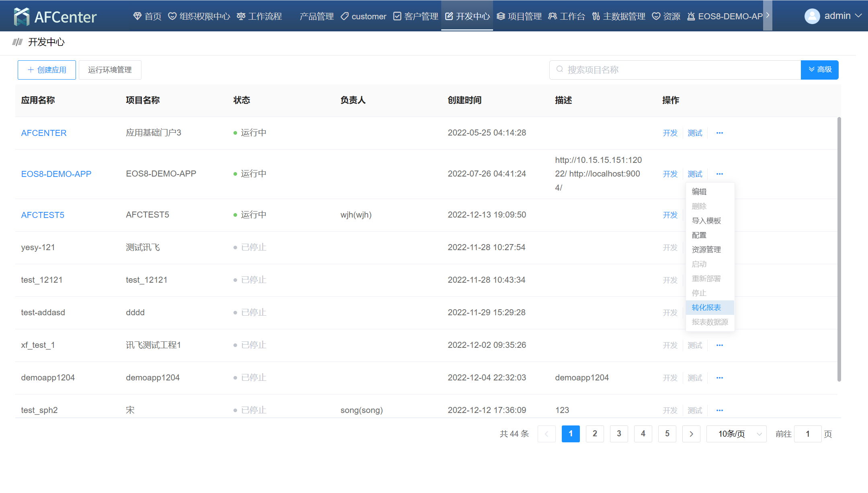The image size is (868, 493).
Task: Switch to the 项目管理 navigation tab
Action: (519, 16)
